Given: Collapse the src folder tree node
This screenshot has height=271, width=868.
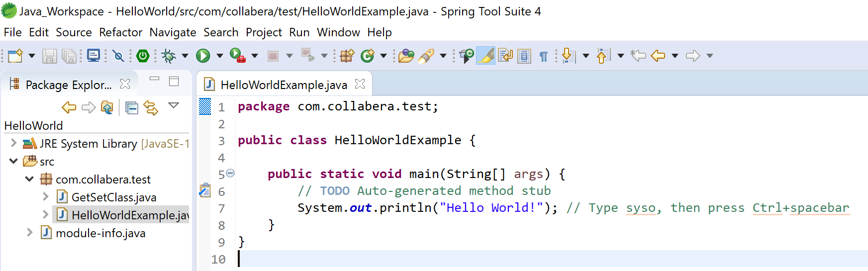Looking at the screenshot, I should click(x=13, y=161).
